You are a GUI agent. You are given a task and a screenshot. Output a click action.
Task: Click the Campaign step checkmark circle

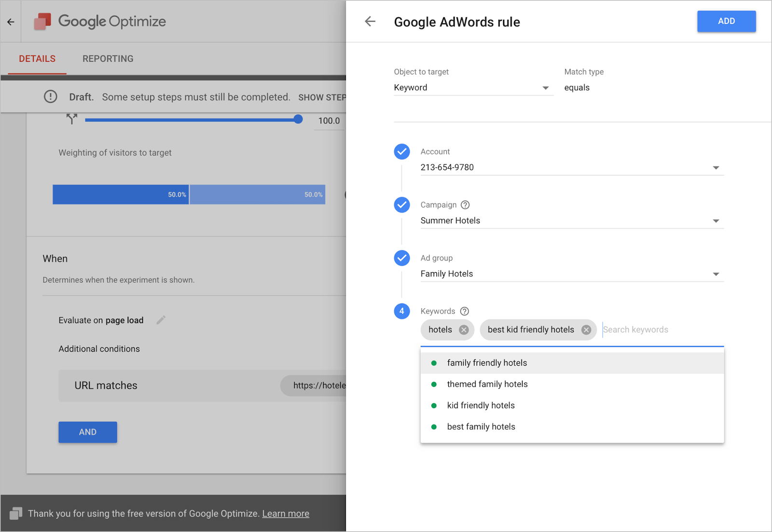pyautogui.click(x=402, y=205)
